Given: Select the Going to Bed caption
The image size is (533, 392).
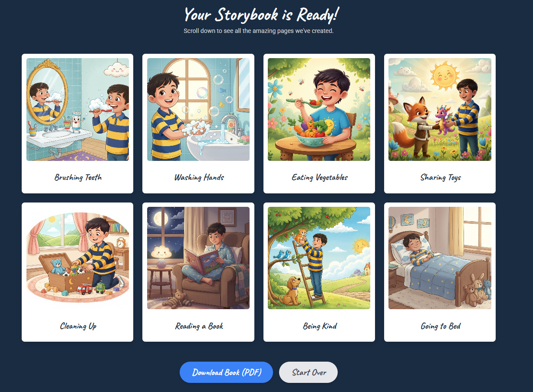Looking at the screenshot, I should tap(441, 326).
